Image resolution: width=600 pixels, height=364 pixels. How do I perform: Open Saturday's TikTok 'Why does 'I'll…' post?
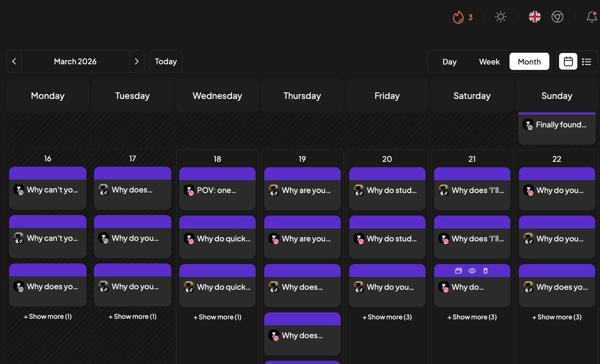coord(472,189)
